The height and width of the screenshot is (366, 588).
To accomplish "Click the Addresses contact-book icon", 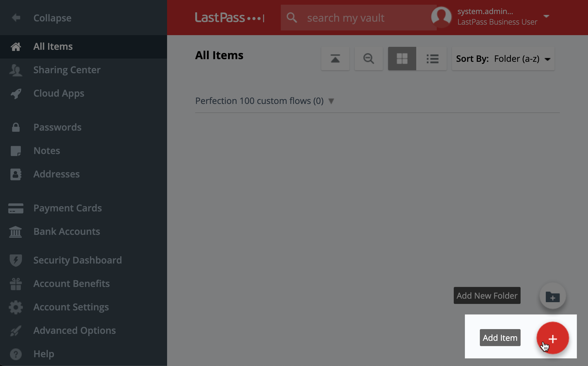I will 16,174.
